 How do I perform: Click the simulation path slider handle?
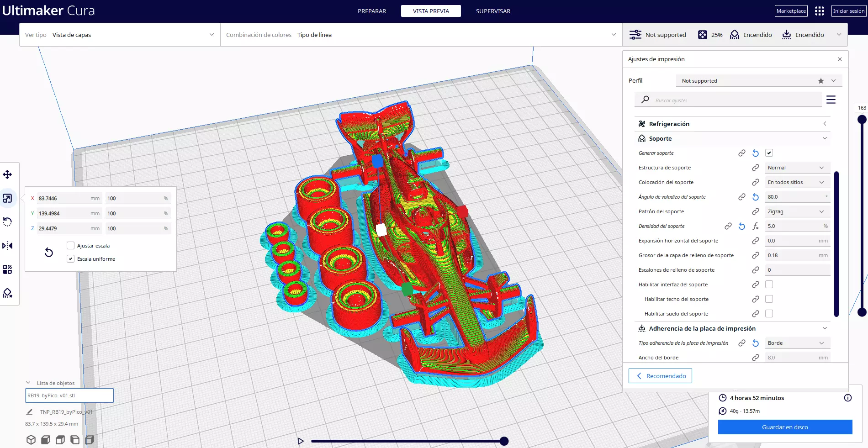click(504, 441)
